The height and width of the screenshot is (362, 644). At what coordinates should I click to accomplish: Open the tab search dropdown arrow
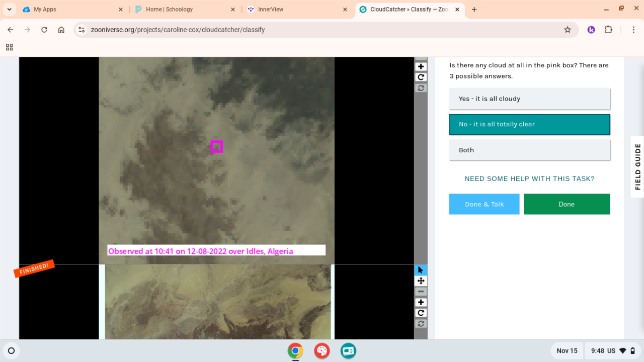coord(9,9)
